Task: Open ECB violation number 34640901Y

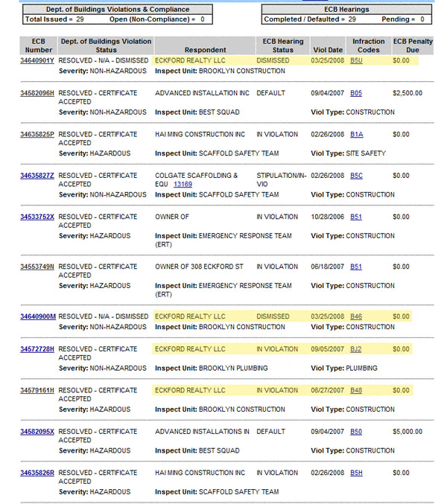Action: click(x=37, y=60)
